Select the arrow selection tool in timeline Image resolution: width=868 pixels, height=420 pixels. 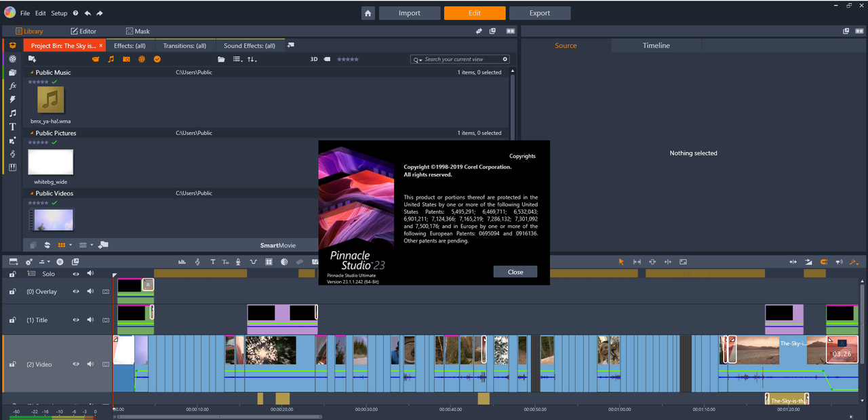coord(620,262)
